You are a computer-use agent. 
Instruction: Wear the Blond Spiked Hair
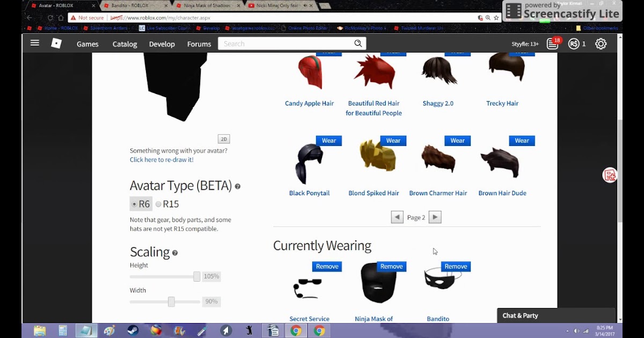tap(393, 141)
